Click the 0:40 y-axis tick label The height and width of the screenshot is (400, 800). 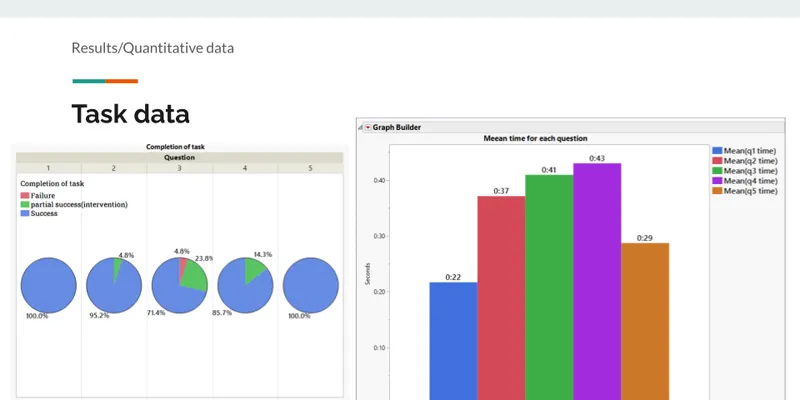[378, 180]
